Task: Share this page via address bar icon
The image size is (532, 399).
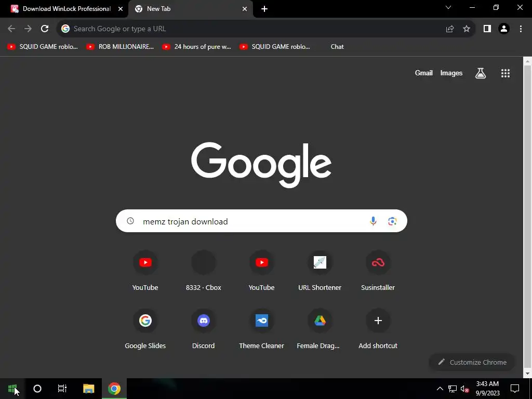Action: click(450, 29)
